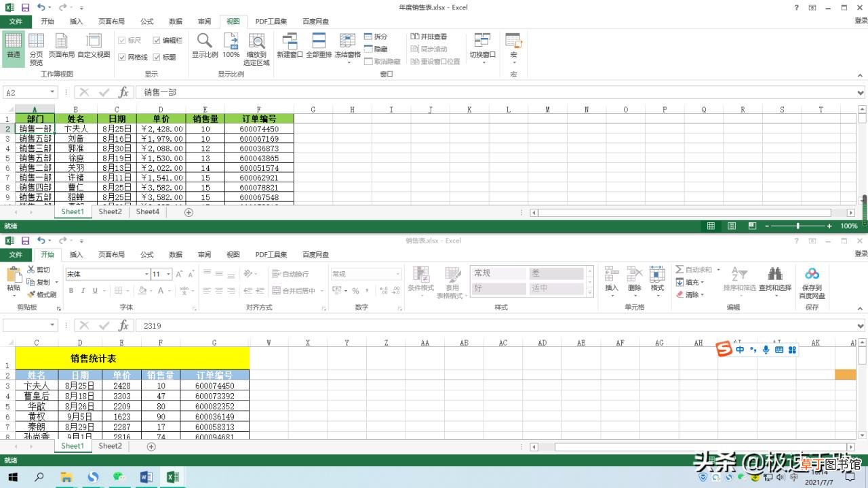Click percent style button in 数字 group
868x488 pixels.
(355, 291)
